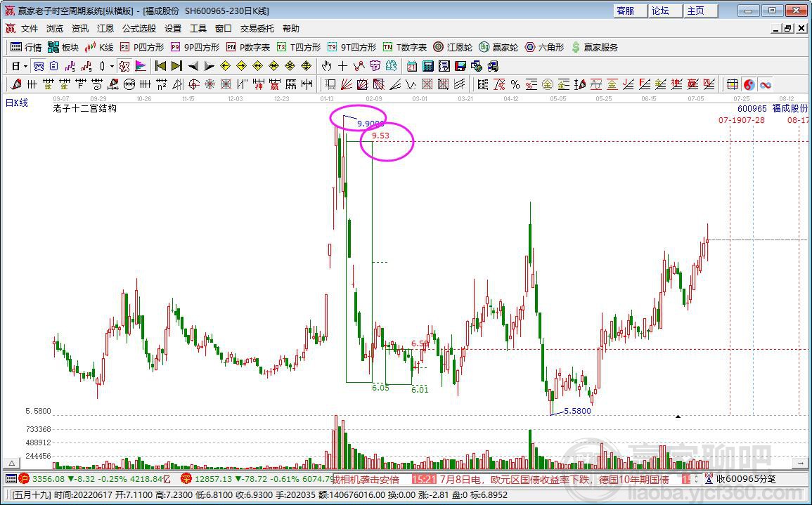Viewport: 812px width, 505px height.
Task: Select the rainbow pencil drawing tool
Action: click(16, 84)
